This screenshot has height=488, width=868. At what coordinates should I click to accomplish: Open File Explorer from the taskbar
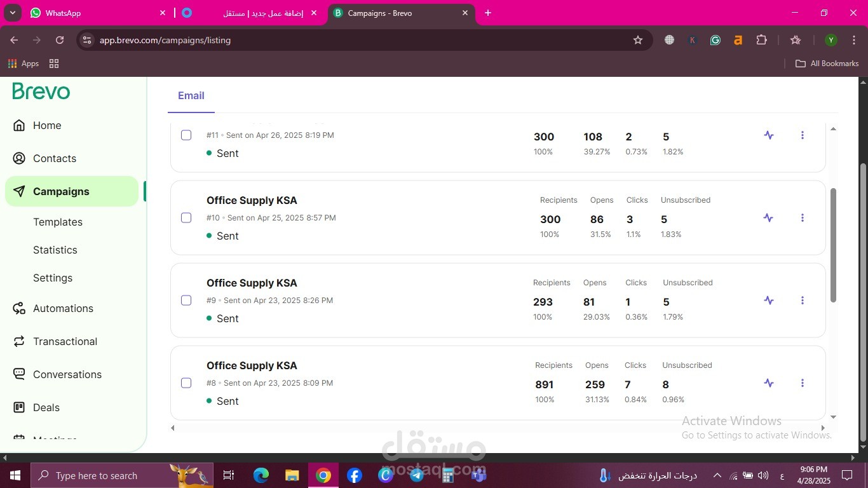click(x=292, y=475)
